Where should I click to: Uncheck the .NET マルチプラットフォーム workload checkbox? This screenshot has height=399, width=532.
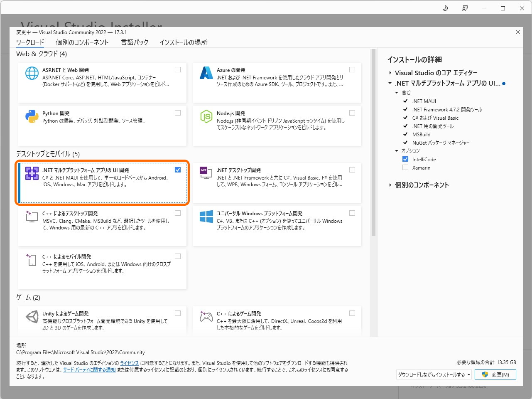click(178, 170)
